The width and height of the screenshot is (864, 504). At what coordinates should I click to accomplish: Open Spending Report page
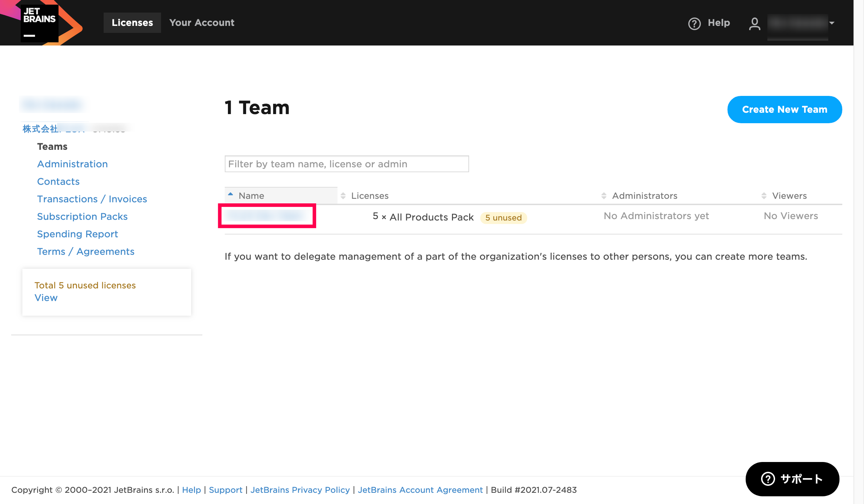pyautogui.click(x=77, y=234)
